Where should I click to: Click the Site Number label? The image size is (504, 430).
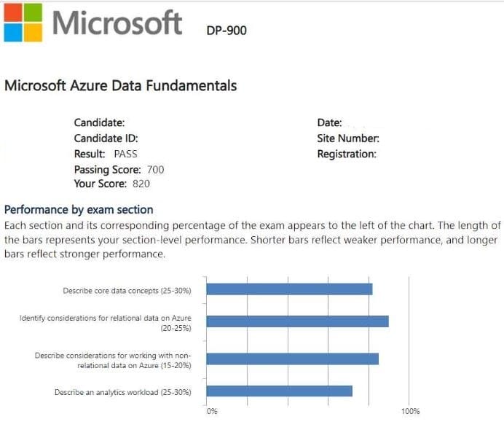coord(347,138)
